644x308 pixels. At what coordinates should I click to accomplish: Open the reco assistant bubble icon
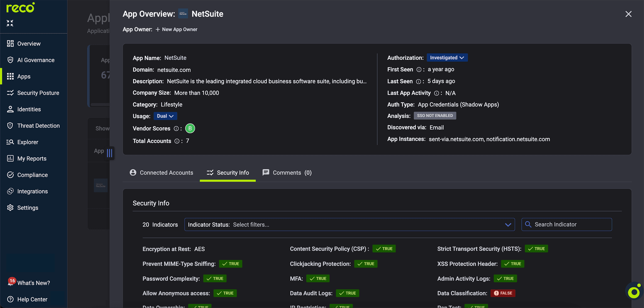(634, 292)
